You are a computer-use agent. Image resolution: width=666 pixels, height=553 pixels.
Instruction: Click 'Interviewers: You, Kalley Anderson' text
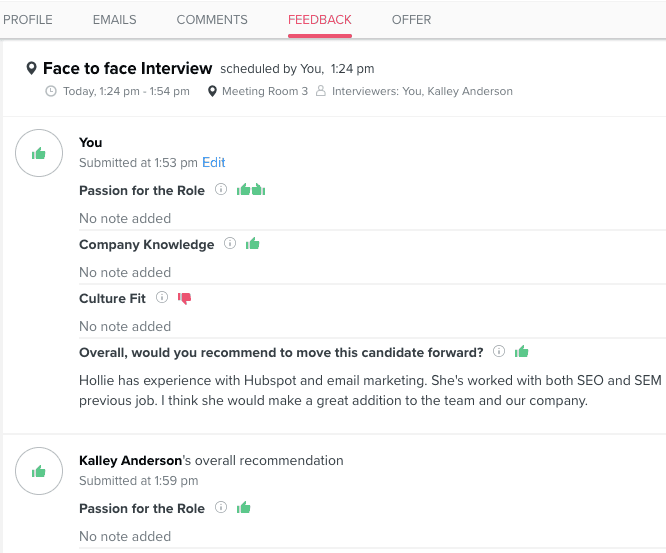[422, 91]
